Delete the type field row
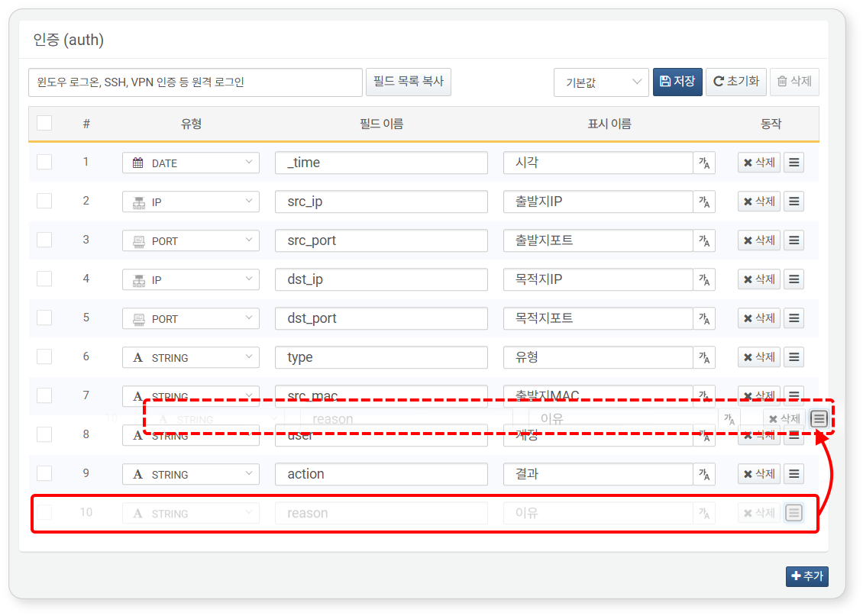 tap(759, 357)
